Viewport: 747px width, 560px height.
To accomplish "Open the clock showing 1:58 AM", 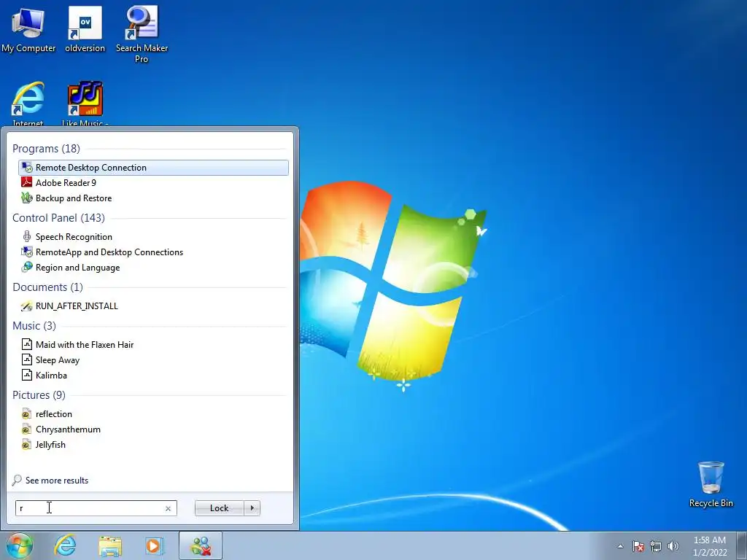I will pyautogui.click(x=709, y=546).
